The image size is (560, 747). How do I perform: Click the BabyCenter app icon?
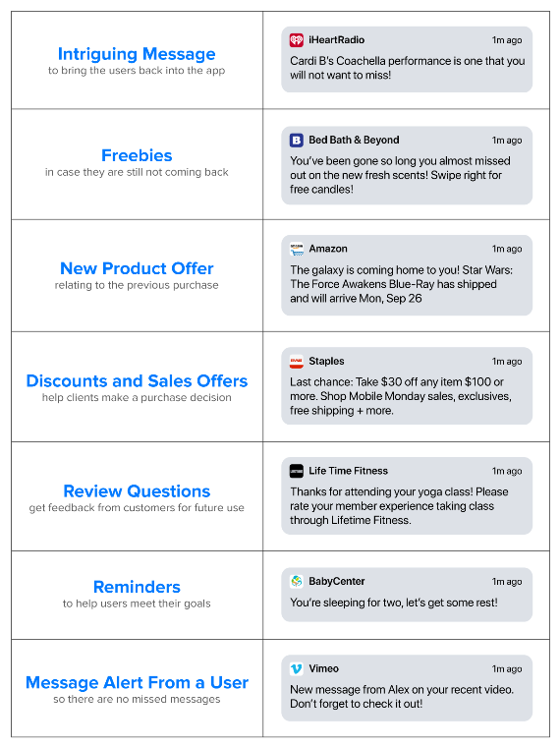(x=297, y=581)
